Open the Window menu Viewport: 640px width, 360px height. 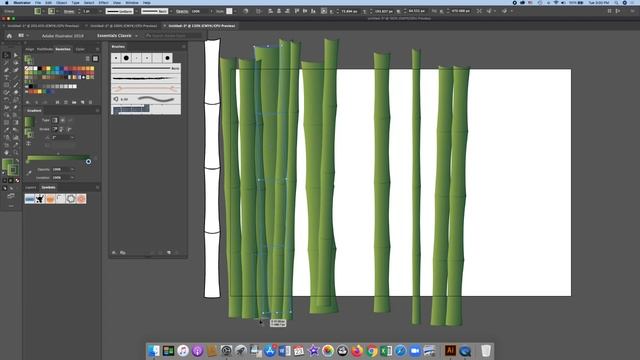[131, 2]
